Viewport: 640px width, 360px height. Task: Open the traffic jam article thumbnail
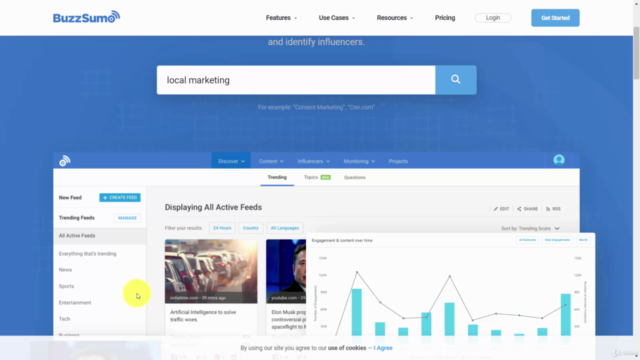point(211,271)
